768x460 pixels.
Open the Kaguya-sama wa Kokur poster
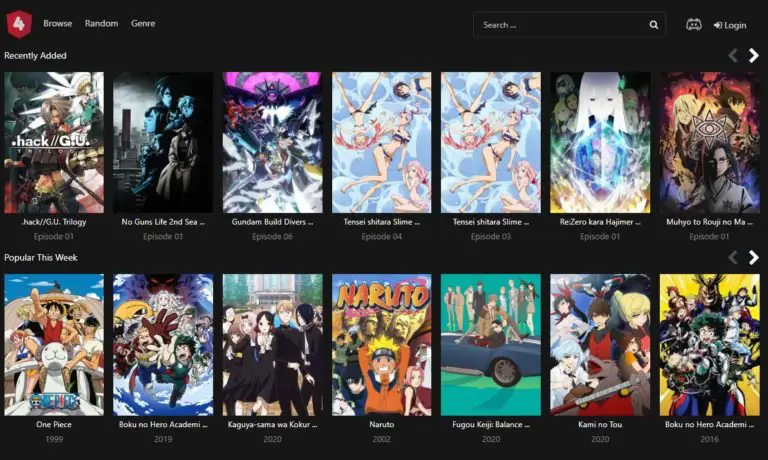272,345
